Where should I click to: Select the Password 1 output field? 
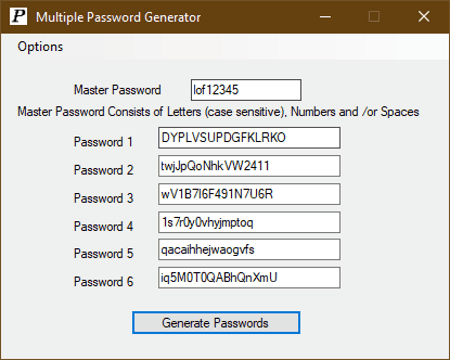pos(249,138)
